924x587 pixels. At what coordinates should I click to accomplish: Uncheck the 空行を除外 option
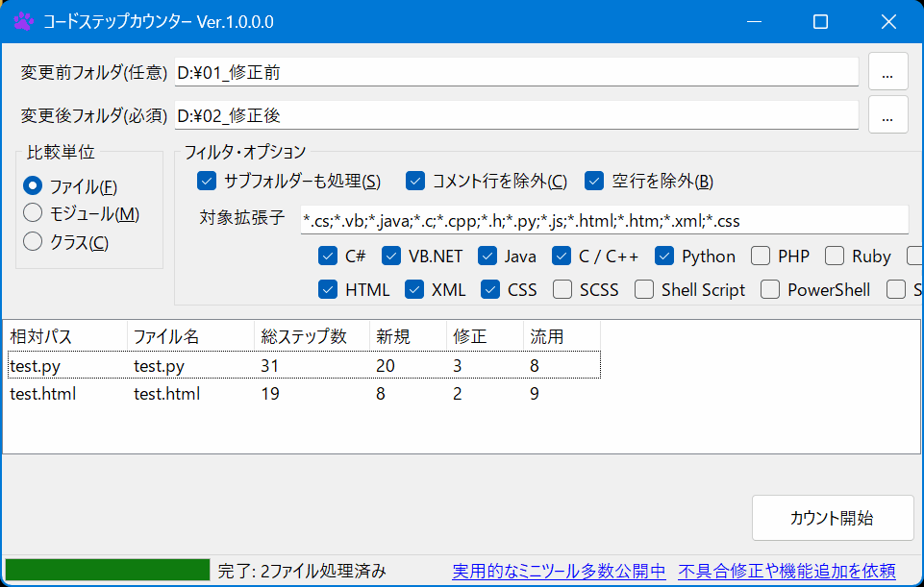coord(594,181)
